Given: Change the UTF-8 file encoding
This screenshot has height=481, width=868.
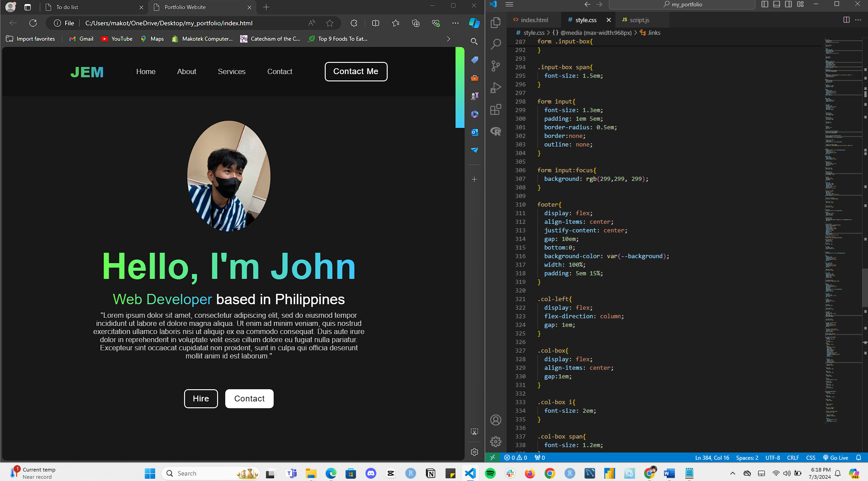Looking at the screenshot, I should [x=773, y=457].
